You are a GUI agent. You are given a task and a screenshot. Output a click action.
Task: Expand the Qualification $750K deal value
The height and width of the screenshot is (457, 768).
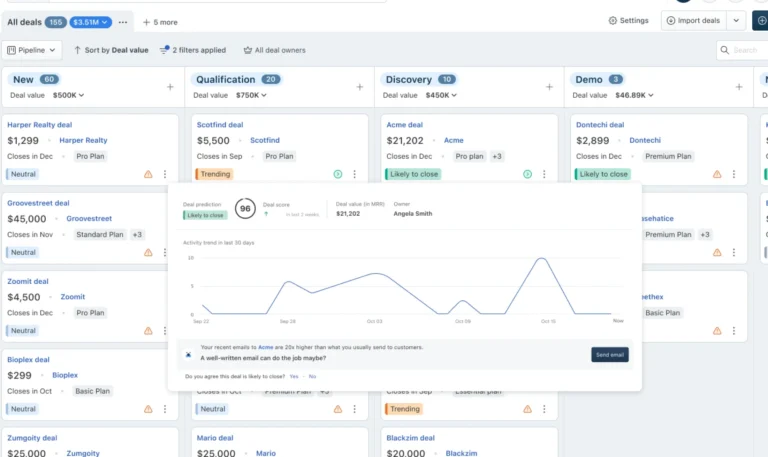click(251, 95)
